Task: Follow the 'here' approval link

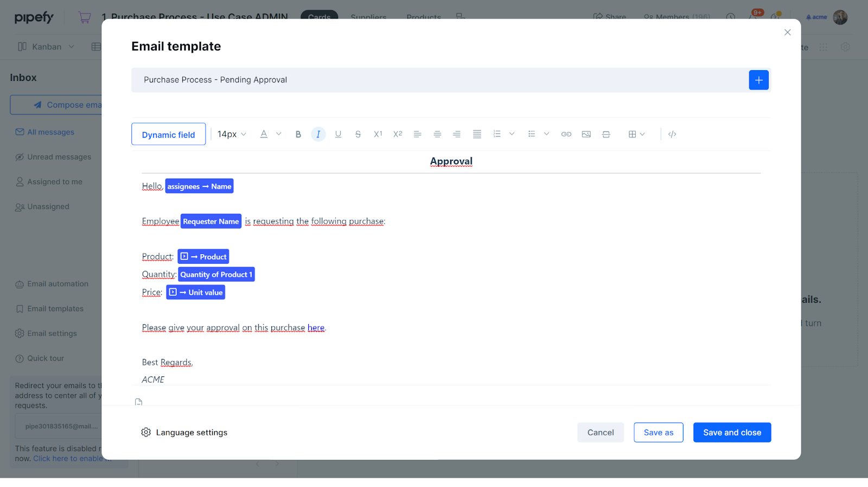Action: [x=316, y=328]
